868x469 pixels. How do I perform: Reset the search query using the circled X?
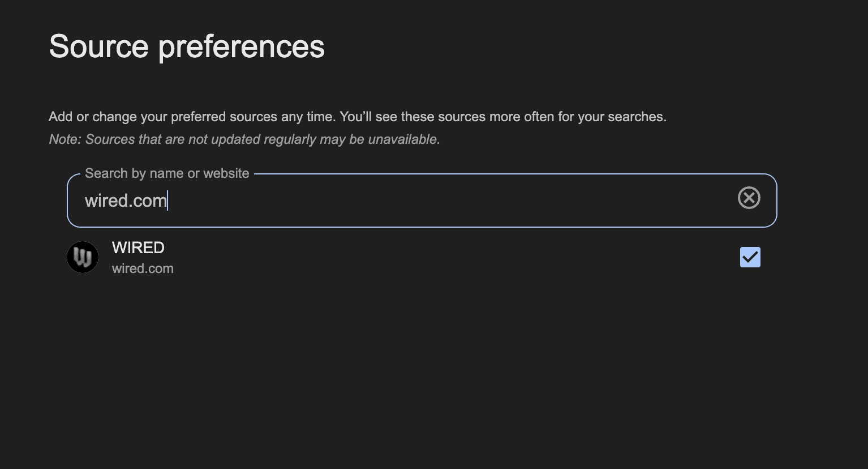coord(749,198)
